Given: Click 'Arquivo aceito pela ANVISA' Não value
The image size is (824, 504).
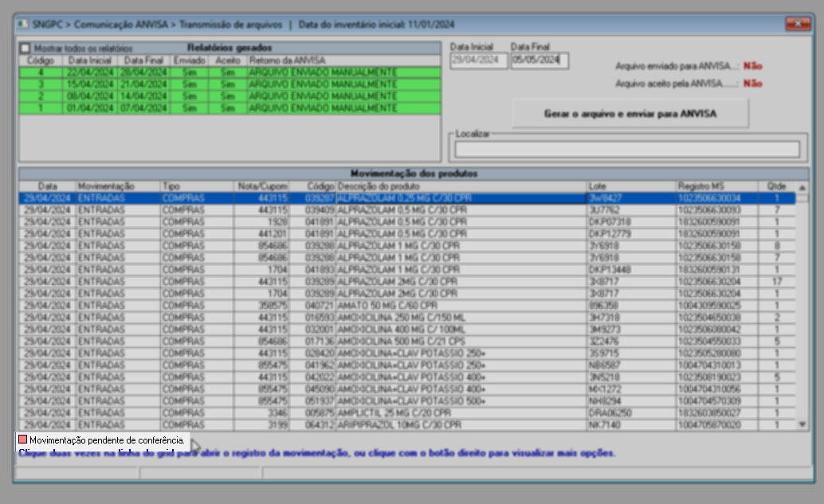Looking at the screenshot, I should (752, 84).
